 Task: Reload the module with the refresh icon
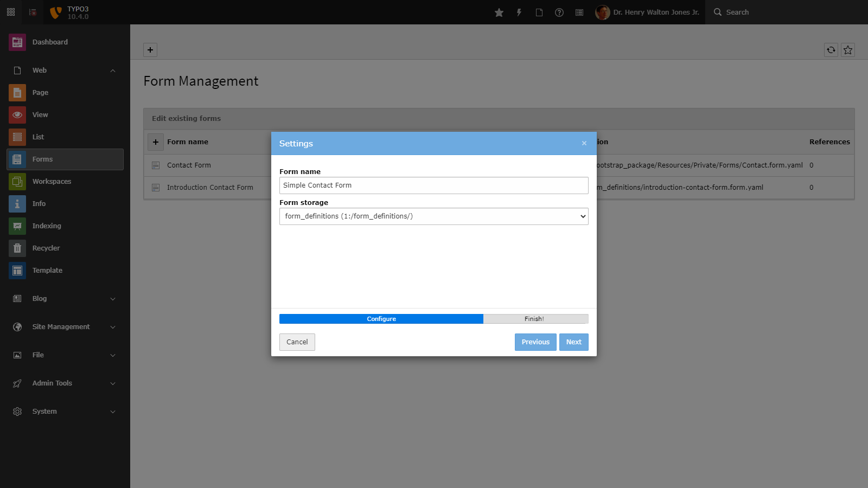831,50
